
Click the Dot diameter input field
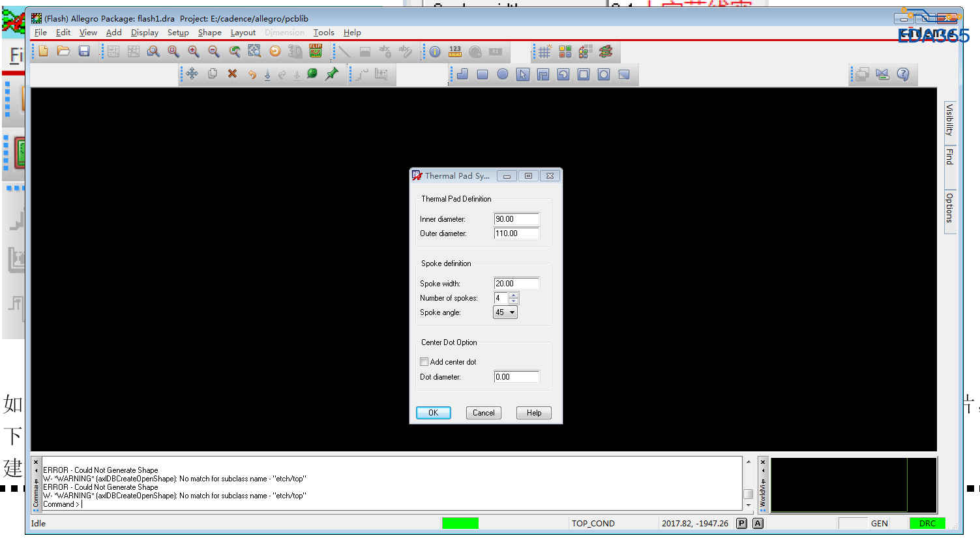[516, 377]
